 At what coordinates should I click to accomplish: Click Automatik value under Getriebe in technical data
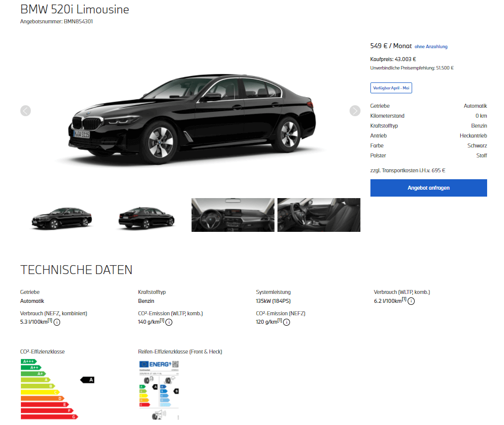(x=32, y=301)
